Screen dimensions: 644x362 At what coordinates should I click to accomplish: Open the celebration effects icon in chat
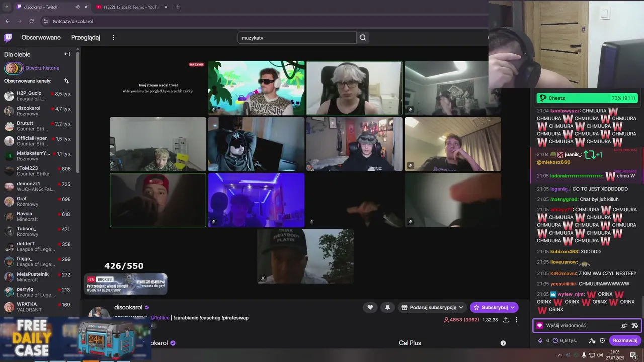pyautogui.click(x=624, y=326)
